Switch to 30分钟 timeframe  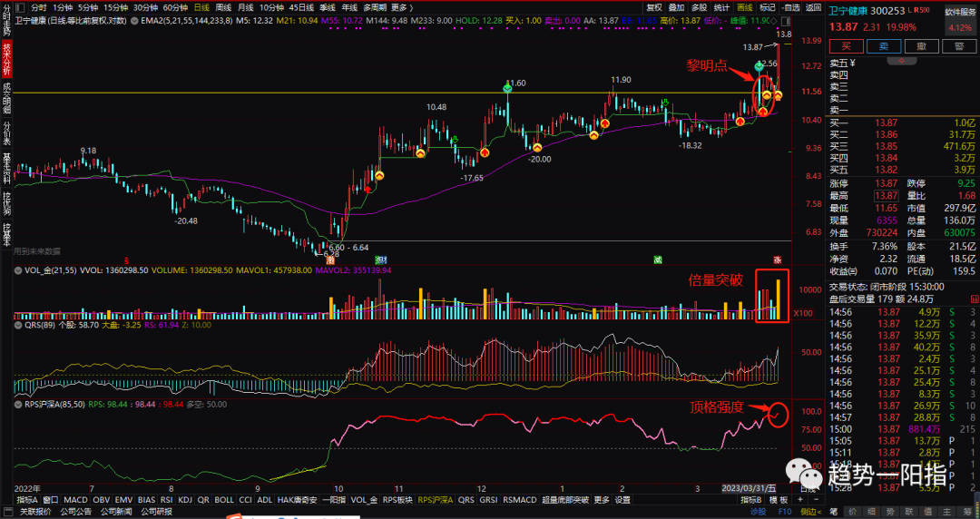point(145,7)
